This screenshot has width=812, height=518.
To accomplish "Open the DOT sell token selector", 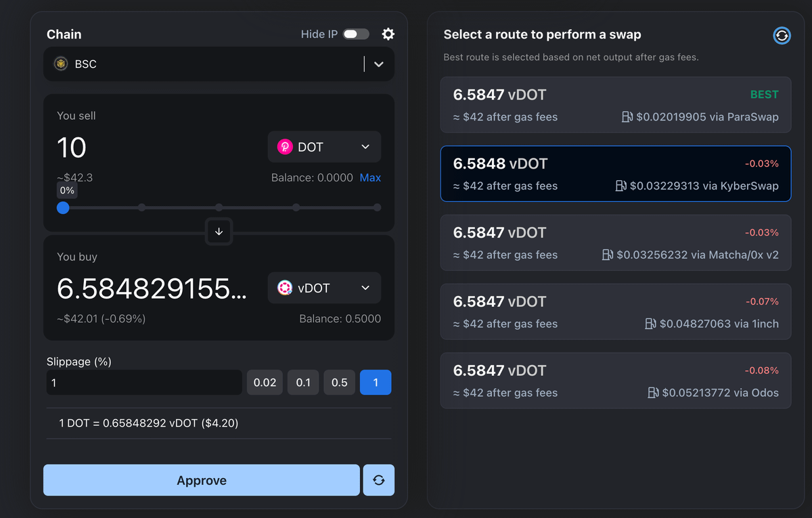I will [x=324, y=147].
